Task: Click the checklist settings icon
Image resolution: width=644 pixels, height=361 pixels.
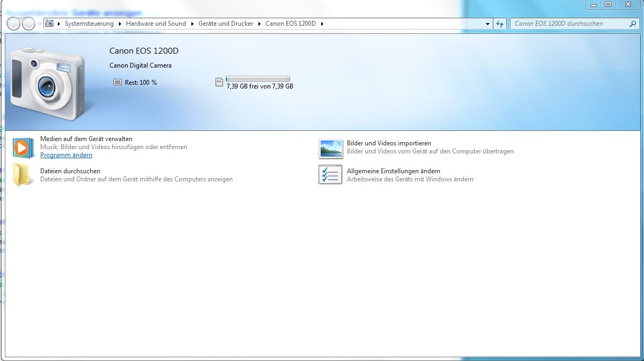Action: click(x=330, y=175)
